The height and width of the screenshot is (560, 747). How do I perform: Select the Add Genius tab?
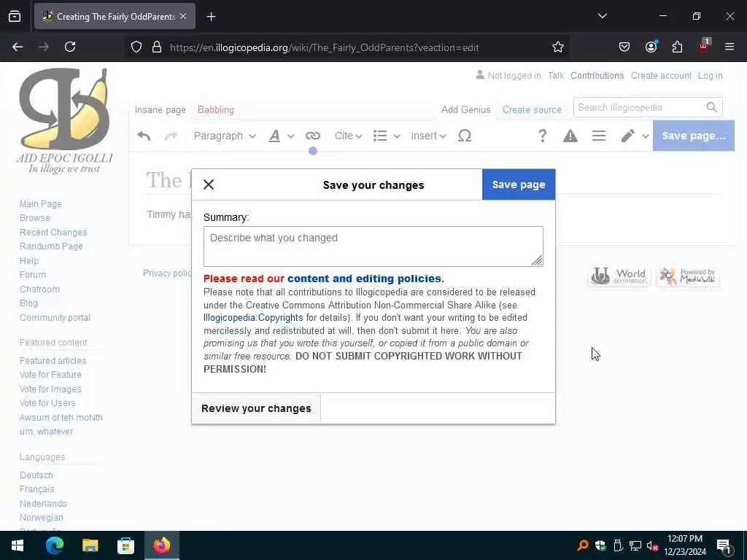tap(465, 110)
